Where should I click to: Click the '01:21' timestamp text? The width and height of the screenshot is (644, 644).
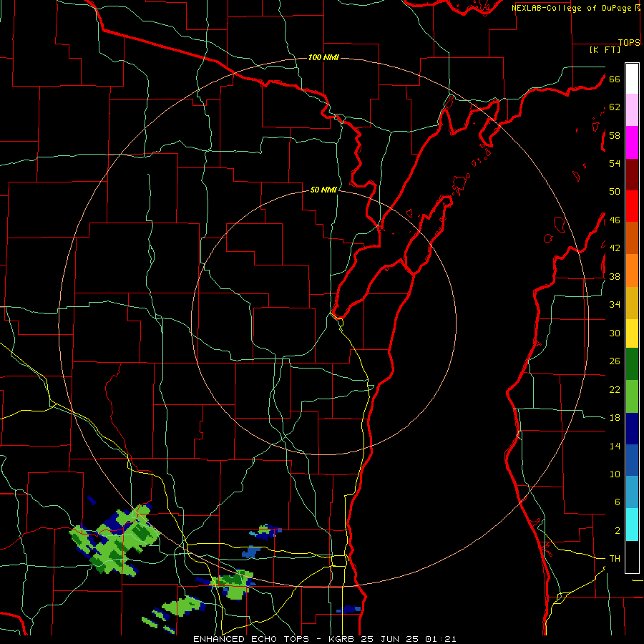(440, 639)
